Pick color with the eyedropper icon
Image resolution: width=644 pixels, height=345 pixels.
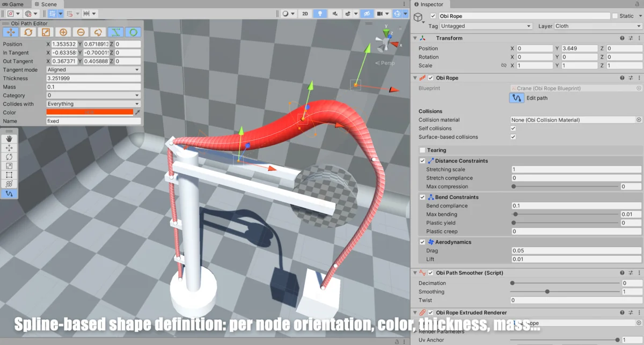click(x=137, y=113)
